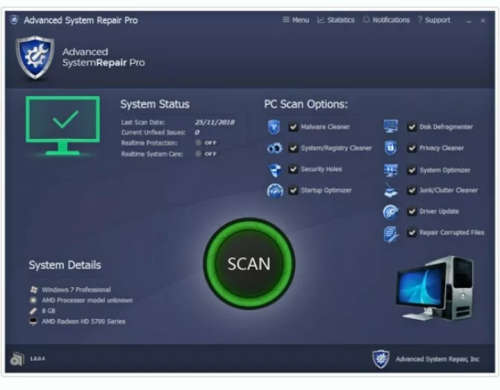Open Support from the top bar
The height and width of the screenshot is (390, 500).
(x=434, y=20)
